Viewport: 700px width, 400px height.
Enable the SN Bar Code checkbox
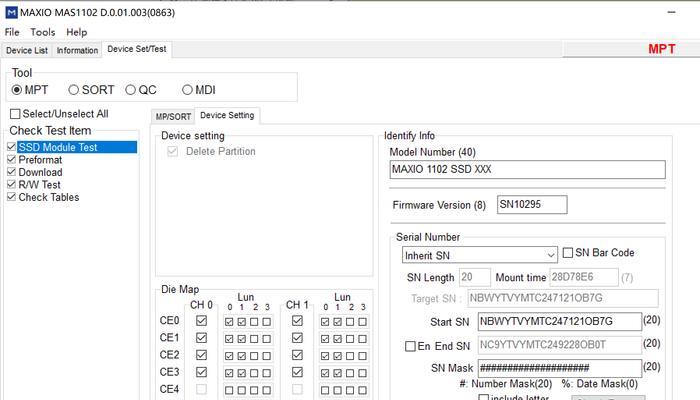pyautogui.click(x=567, y=253)
